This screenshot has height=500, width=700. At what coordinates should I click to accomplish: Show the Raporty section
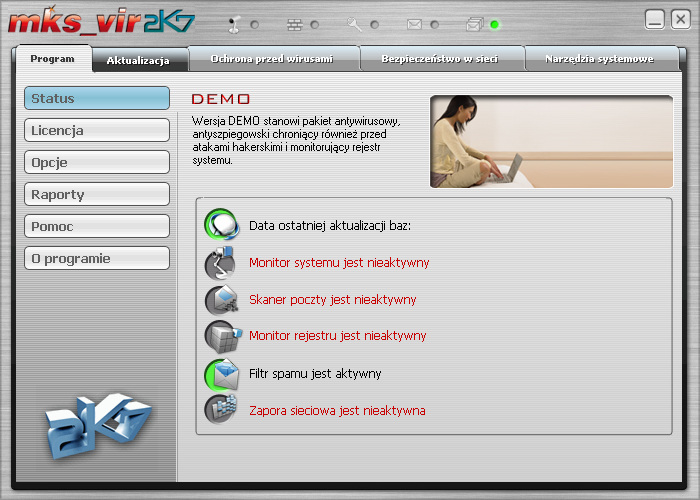97,195
